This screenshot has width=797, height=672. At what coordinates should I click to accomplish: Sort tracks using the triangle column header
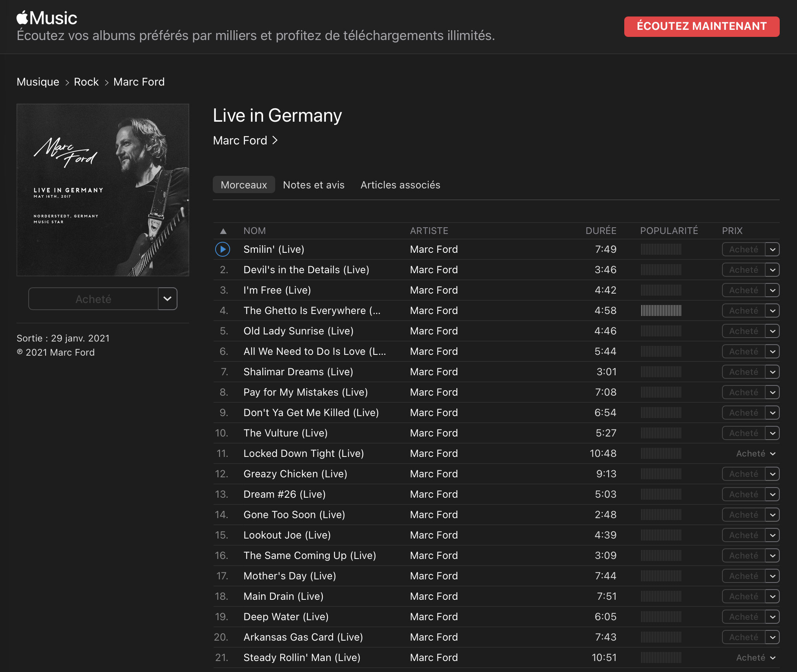pos(223,231)
